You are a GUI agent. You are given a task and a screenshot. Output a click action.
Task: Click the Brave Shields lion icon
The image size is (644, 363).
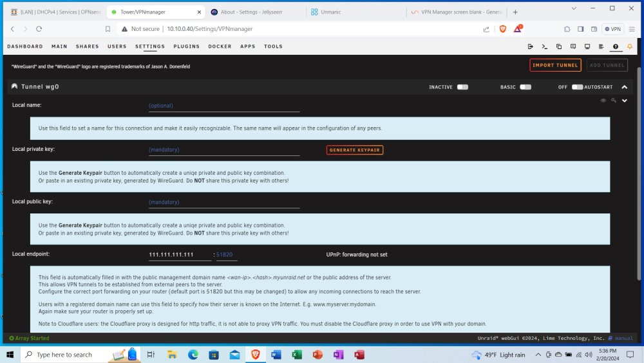coord(503,29)
